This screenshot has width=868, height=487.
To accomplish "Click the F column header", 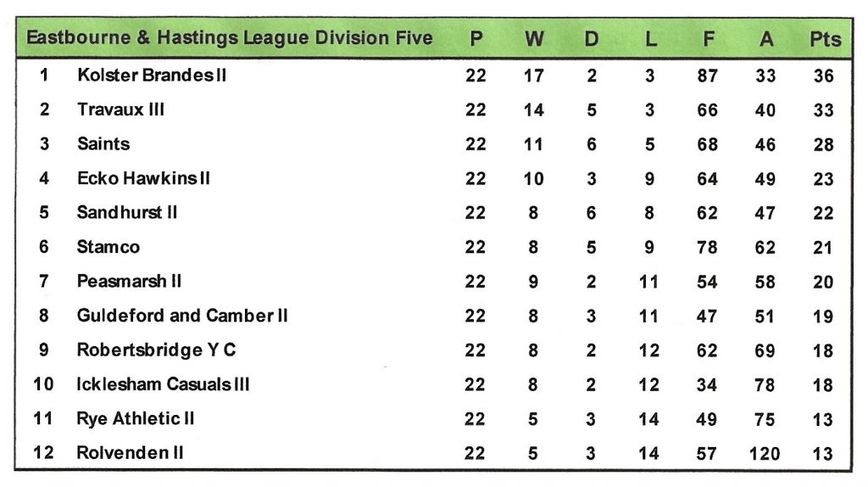I will click(707, 39).
